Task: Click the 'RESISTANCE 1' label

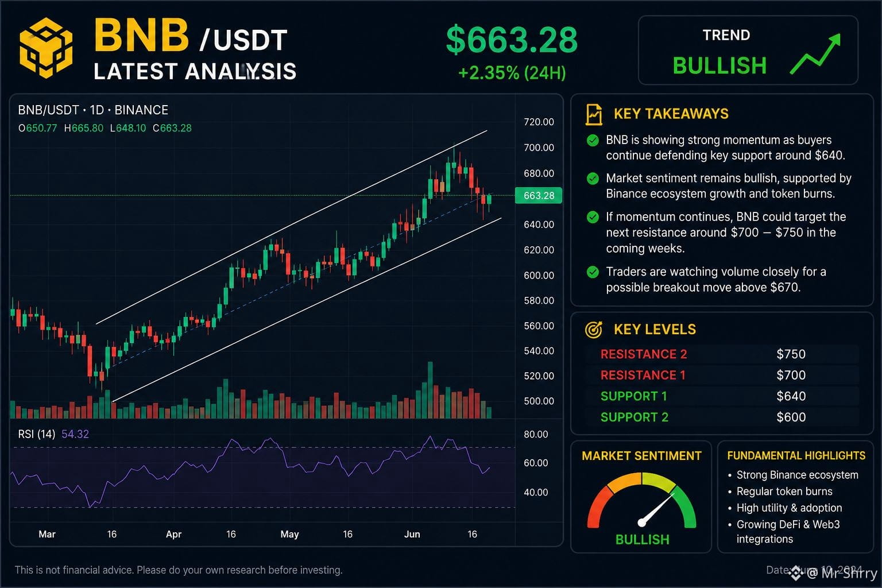Action: pos(643,376)
